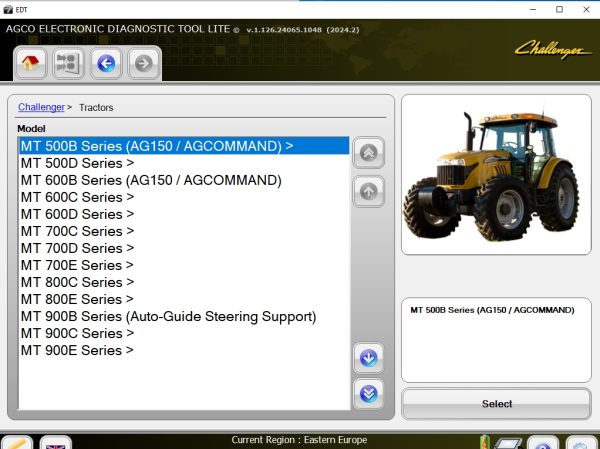Choose MT 700D Series
600x449 pixels.
click(184, 248)
